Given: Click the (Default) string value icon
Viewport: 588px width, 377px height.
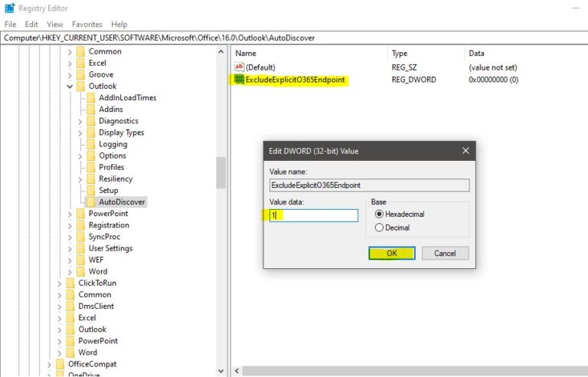Looking at the screenshot, I should point(239,67).
